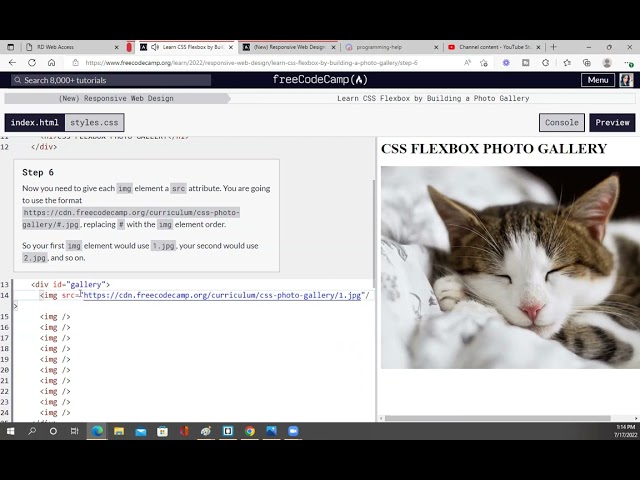Click the lock icon in the address bar
The image size is (640, 480).
(x=76, y=62)
